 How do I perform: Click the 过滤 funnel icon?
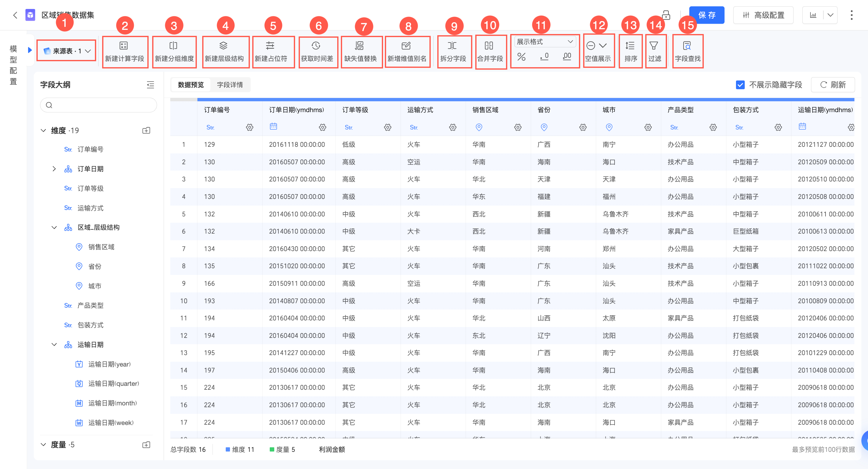click(x=654, y=46)
